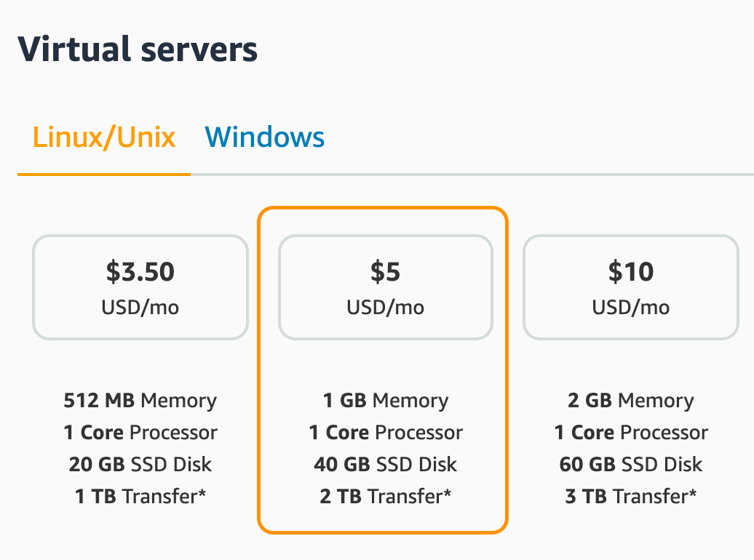Click the 1 GB Memory spec
This screenshot has height=560, width=754.
pos(386,401)
